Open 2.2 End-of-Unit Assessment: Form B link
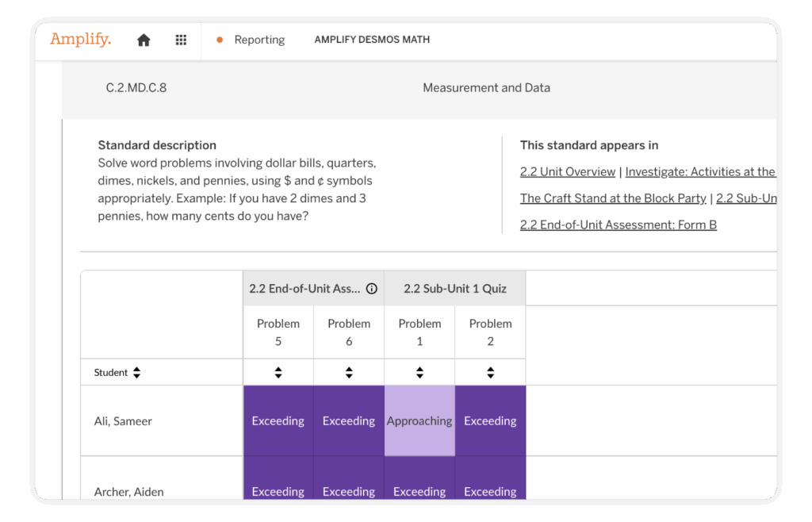 click(618, 225)
